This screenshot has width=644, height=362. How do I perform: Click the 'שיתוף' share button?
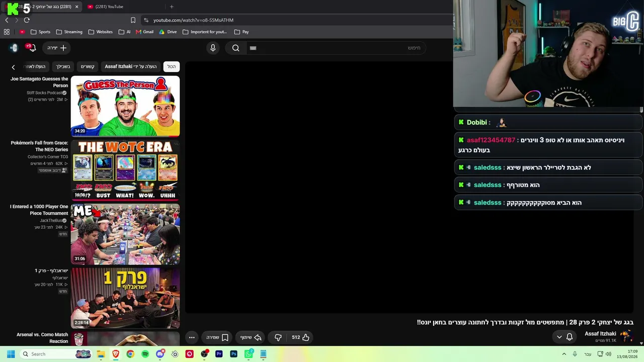click(x=251, y=337)
